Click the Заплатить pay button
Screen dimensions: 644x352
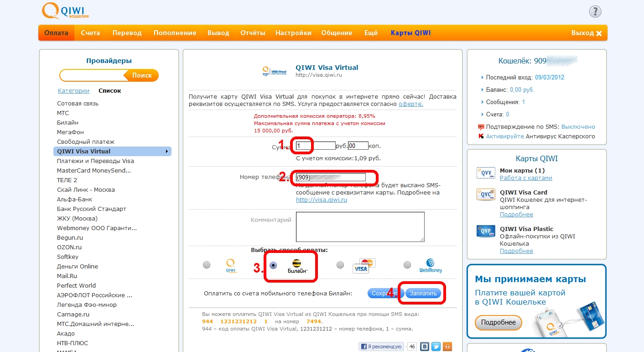coord(423,294)
